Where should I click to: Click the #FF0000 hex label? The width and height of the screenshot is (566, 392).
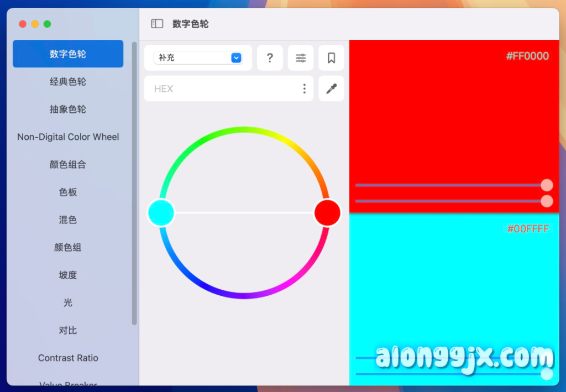coord(527,56)
